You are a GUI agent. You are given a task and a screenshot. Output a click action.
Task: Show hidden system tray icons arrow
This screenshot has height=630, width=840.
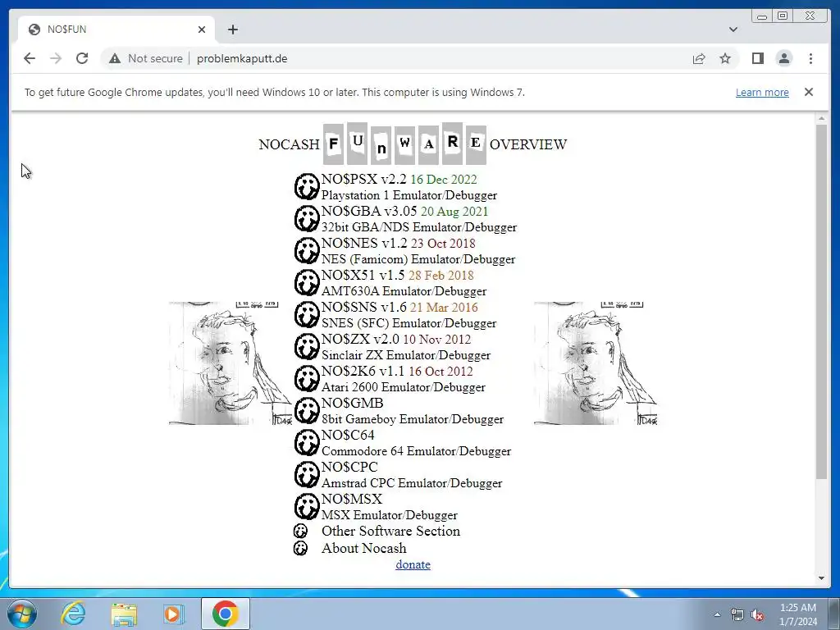coord(717,614)
